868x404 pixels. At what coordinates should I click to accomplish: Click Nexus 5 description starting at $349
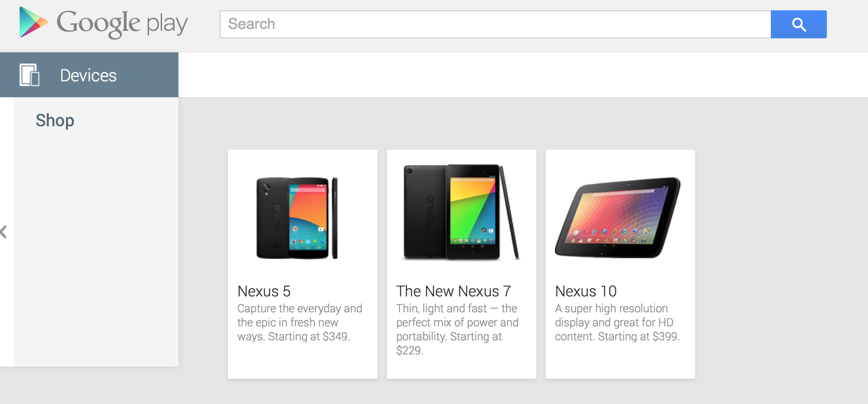pyautogui.click(x=299, y=322)
